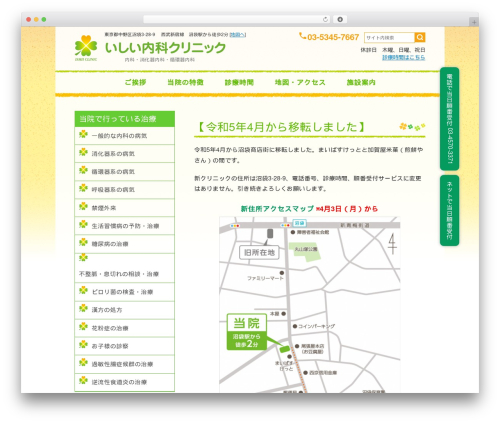This screenshot has width=500, height=423.
Task: Click the 新住所アクセスマップ caption text
Action: [x=277, y=209]
